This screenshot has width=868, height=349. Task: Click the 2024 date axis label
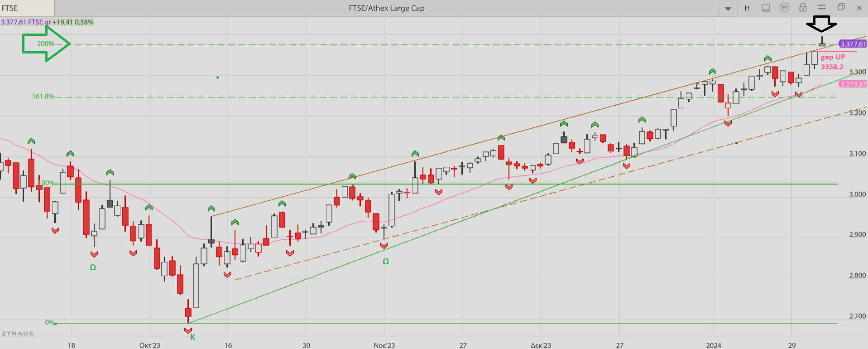point(714,345)
